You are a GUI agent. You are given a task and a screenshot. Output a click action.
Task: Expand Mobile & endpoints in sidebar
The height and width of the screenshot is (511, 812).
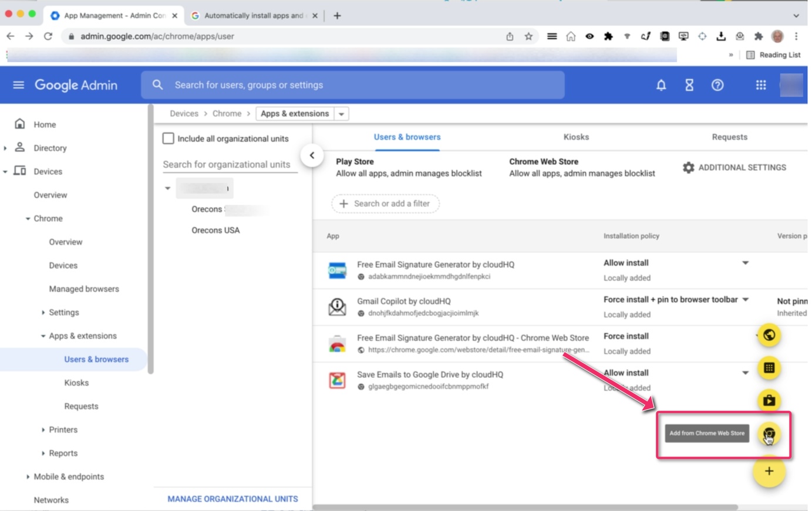pos(28,477)
